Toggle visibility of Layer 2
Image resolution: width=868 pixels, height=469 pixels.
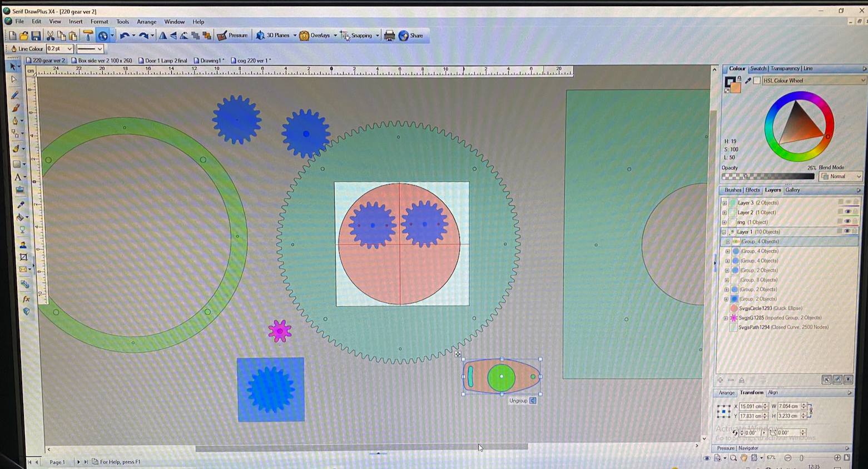coord(847,212)
